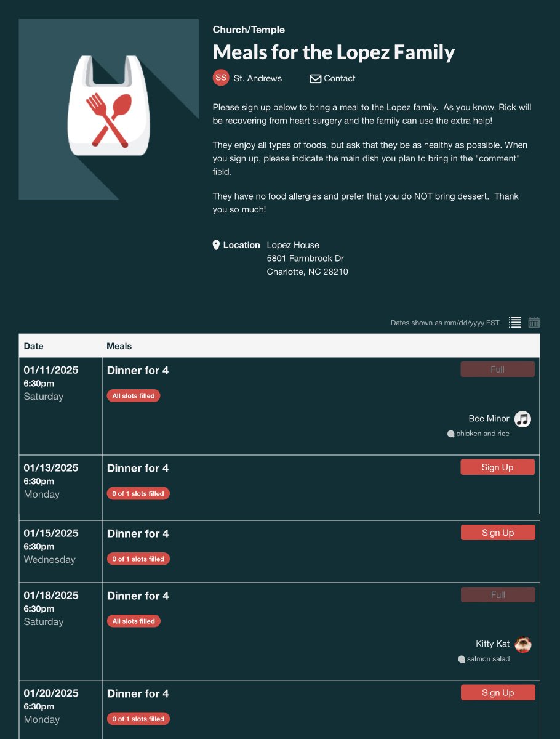Click the location pin icon

pos(216,245)
